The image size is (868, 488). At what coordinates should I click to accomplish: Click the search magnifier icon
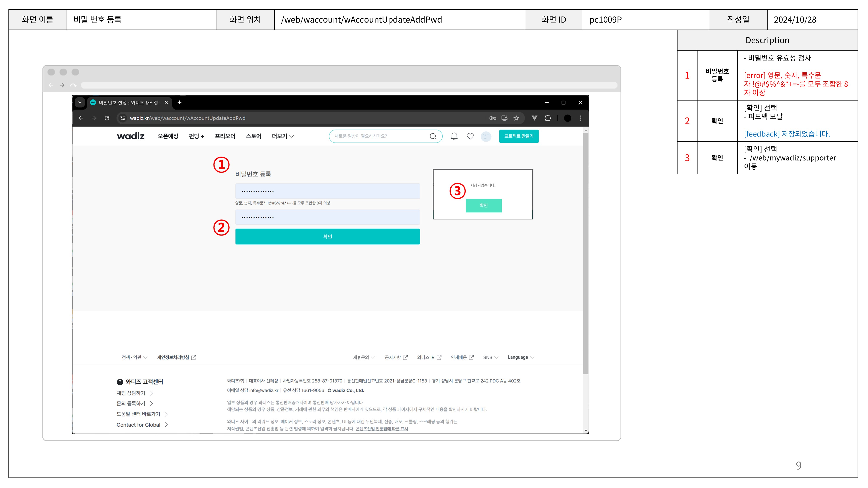433,136
